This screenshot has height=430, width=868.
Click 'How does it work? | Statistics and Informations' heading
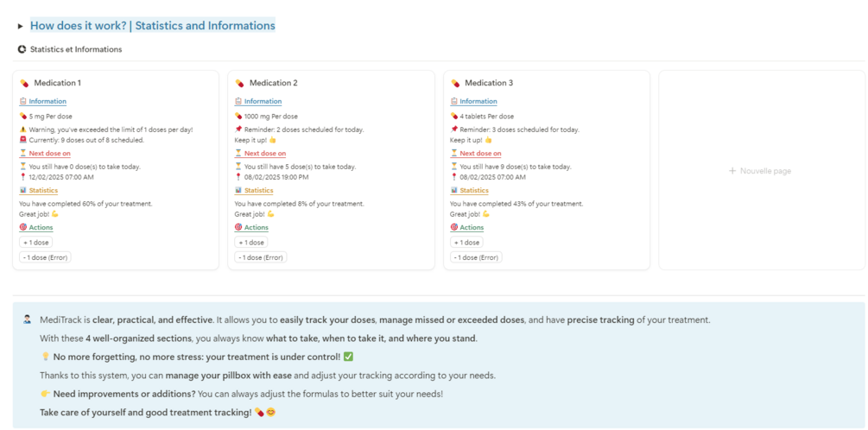pyautogui.click(x=153, y=26)
